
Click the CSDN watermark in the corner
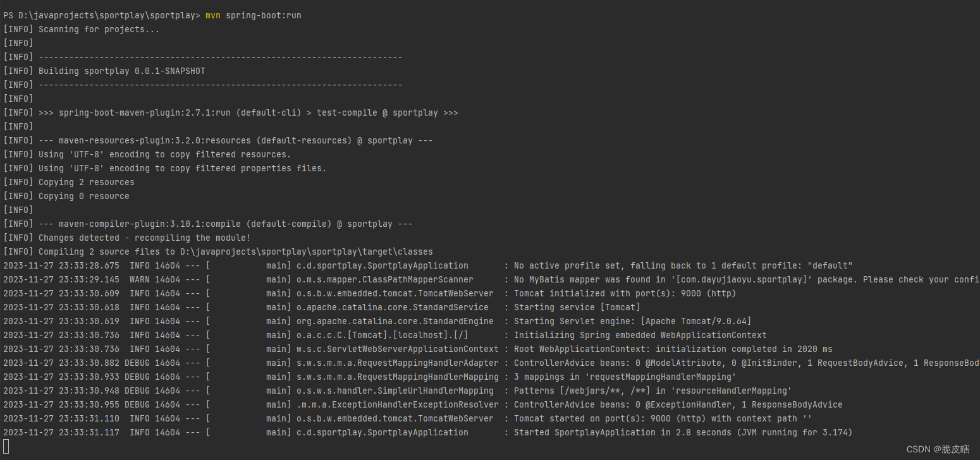click(x=938, y=449)
